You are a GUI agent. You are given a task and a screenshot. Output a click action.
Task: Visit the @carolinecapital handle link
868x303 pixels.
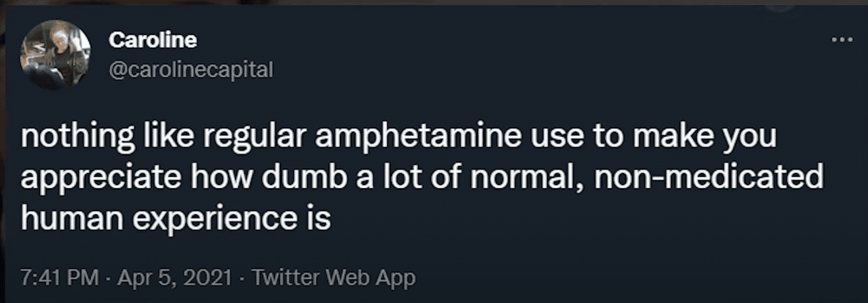[191, 69]
